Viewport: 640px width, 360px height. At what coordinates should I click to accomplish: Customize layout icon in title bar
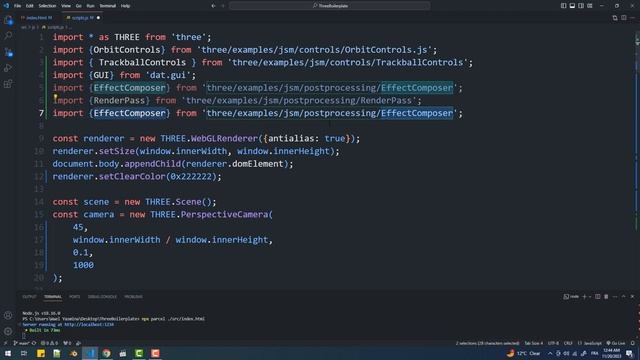click(590, 6)
